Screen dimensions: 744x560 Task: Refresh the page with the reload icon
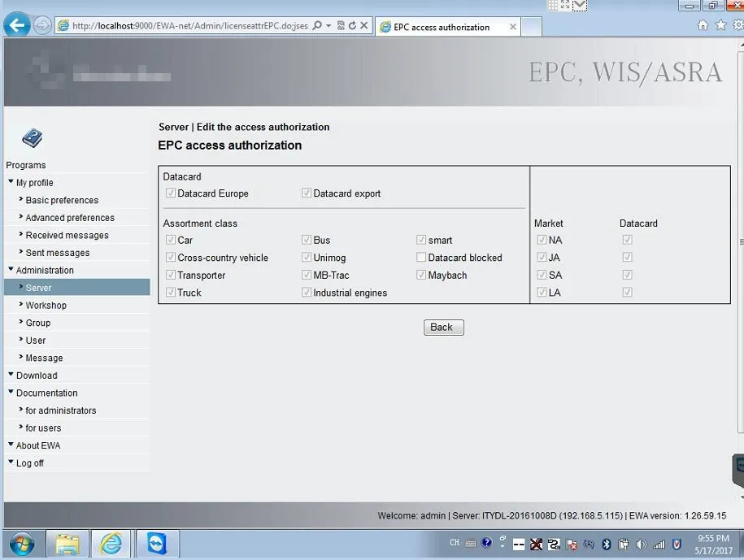(x=352, y=25)
